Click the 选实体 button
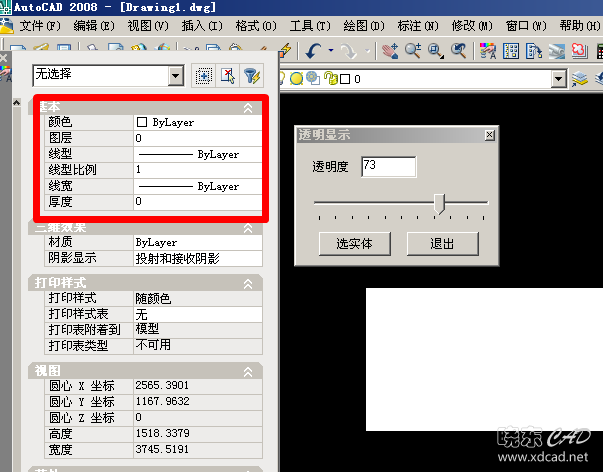 tap(355, 244)
